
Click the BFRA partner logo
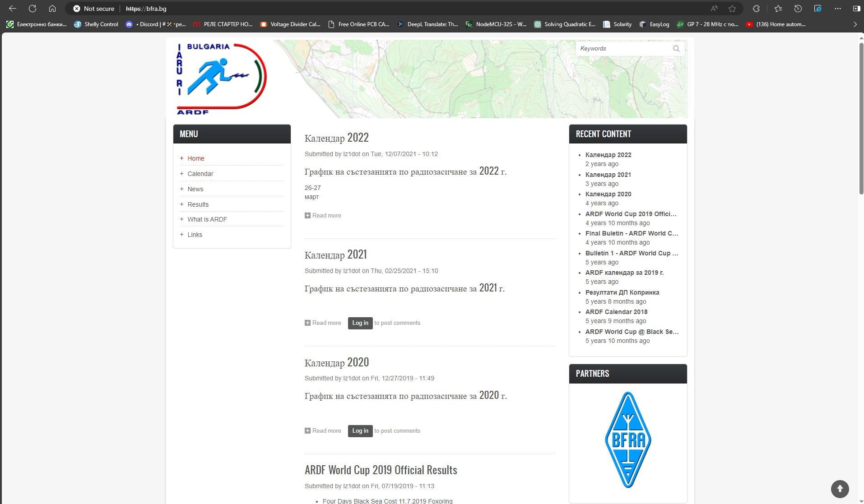pos(627,440)
